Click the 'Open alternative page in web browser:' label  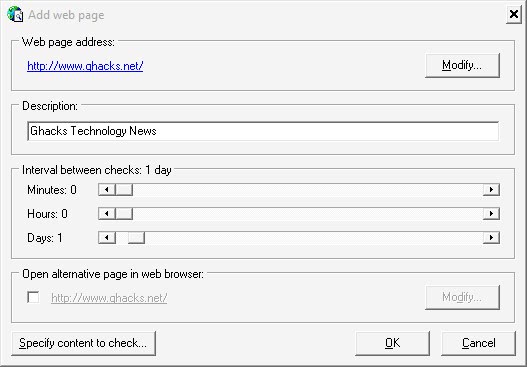[x=113, y=274]
